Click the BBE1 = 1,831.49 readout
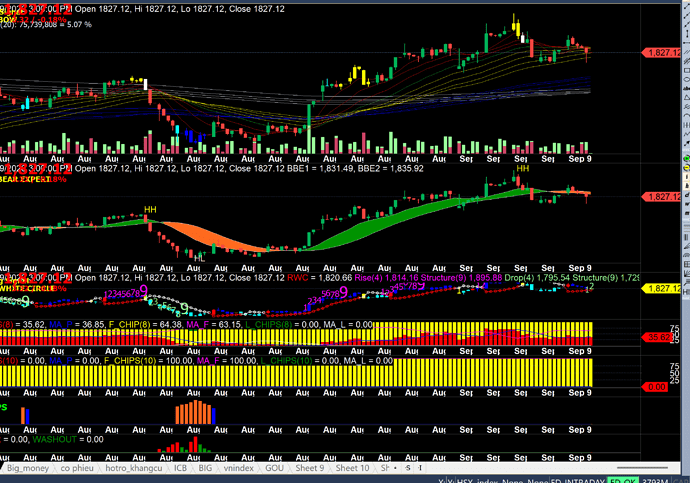The height and width of the screenshot is (483, 690). coord(320,168)
